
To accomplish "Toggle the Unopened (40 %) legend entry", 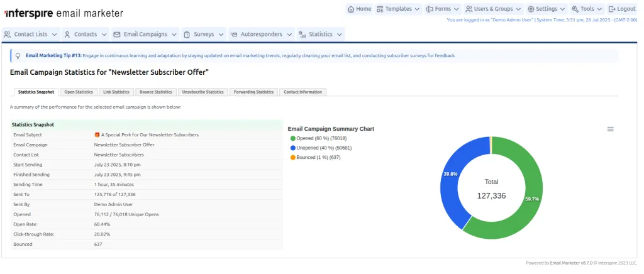I will (x=321, y=148).
